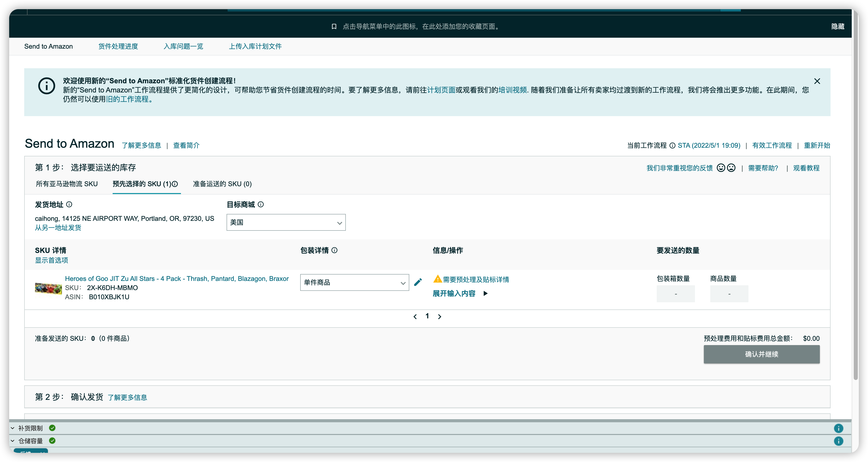Image resolution: width=868 pixels, height=462 pixels.
Task: Open the Heroes of Goo JIT Zu product link
Action: [x=177, y=278]
